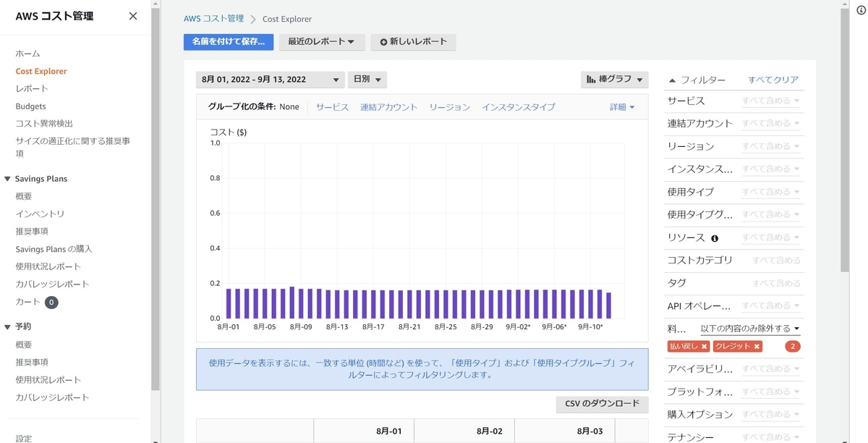Close the AWS コスト管理 sidebar with X
Viewport: 868px width, 443px height.
pos(133,16)
